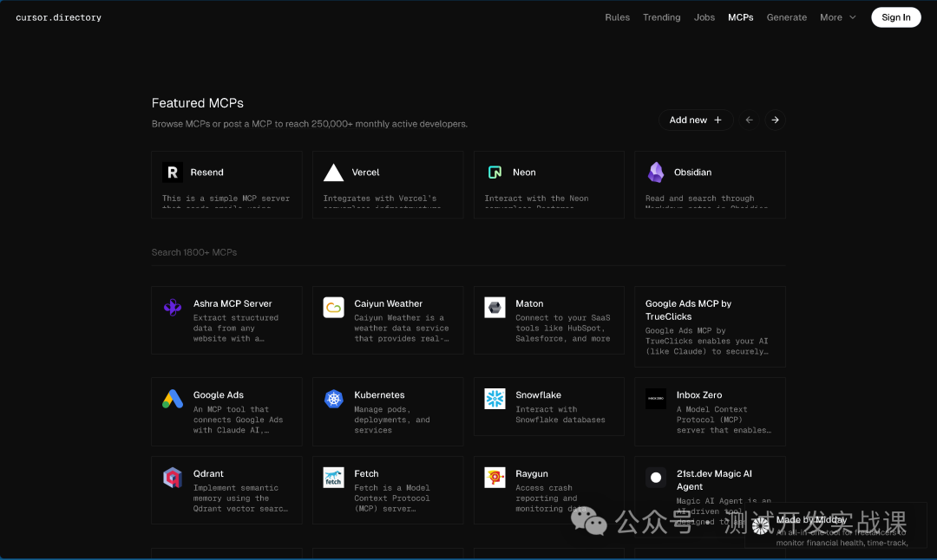Open the Google Ads listing title
The image size is (937, 560).
pyautogui.click(x=218, y=395)
